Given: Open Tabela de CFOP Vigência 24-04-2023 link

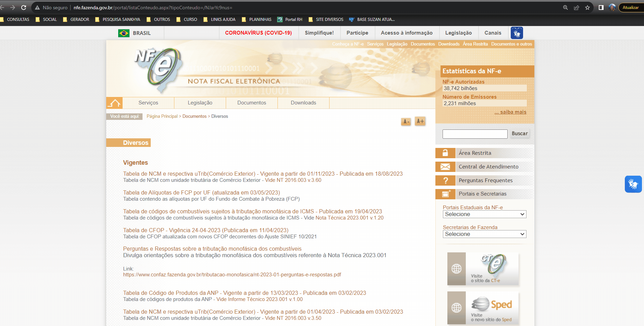Looking at the screenshot, I should [x=206, y=230].
